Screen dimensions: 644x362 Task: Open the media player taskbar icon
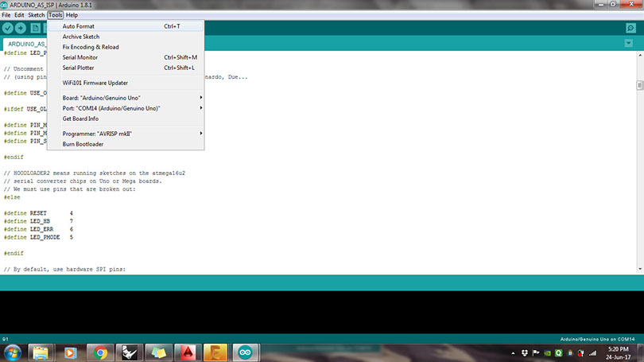(70, 353)
